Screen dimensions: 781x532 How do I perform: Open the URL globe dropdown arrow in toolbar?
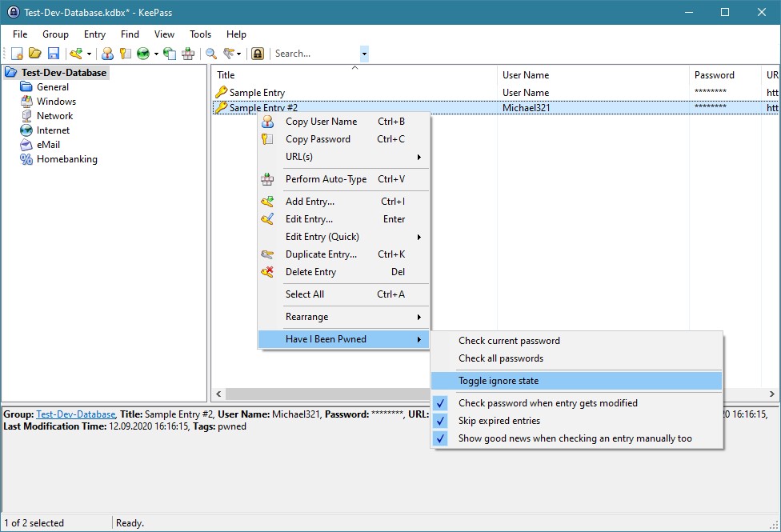pyautogui.click(x=156, y=54)
